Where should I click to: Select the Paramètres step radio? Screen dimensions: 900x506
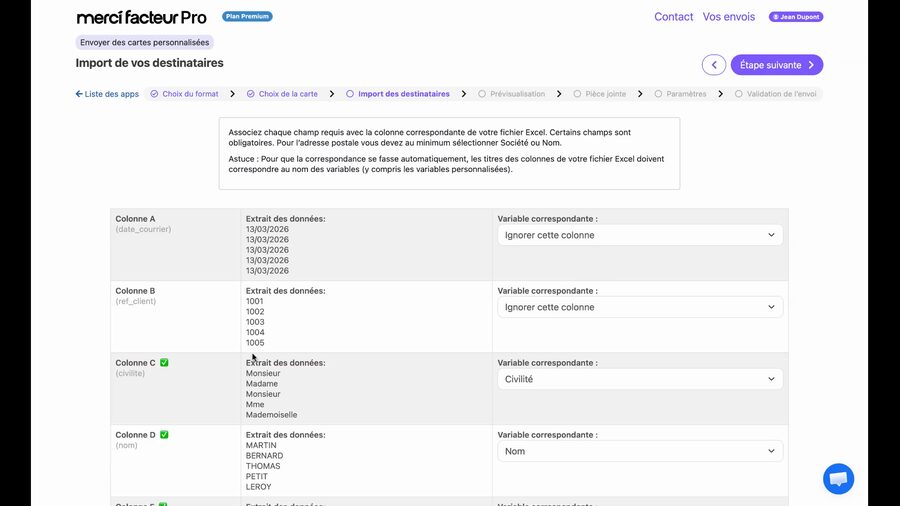pyautogui.click(x=658, y=94)
